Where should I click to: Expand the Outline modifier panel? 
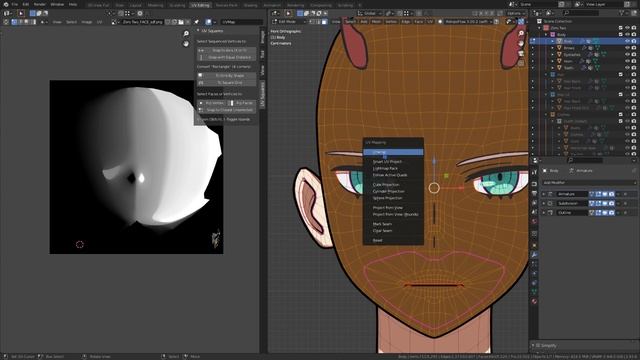(x=544, y=213)
